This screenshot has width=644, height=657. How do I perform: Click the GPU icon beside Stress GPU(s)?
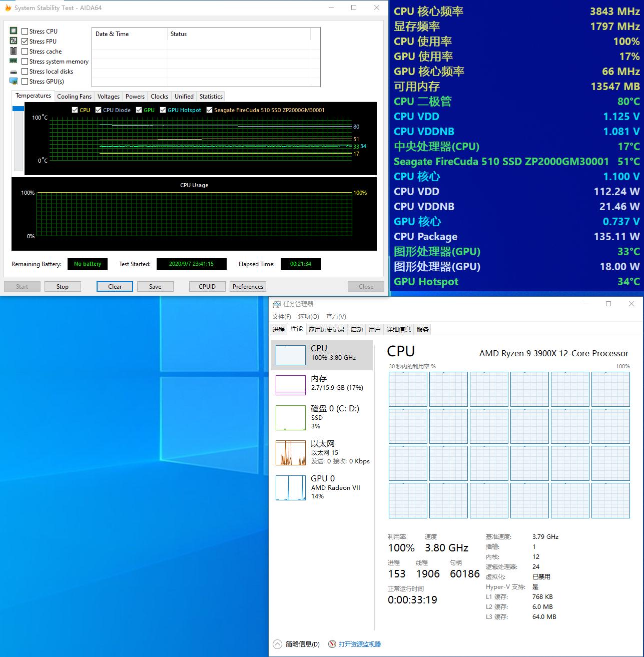tap(13, 81)
